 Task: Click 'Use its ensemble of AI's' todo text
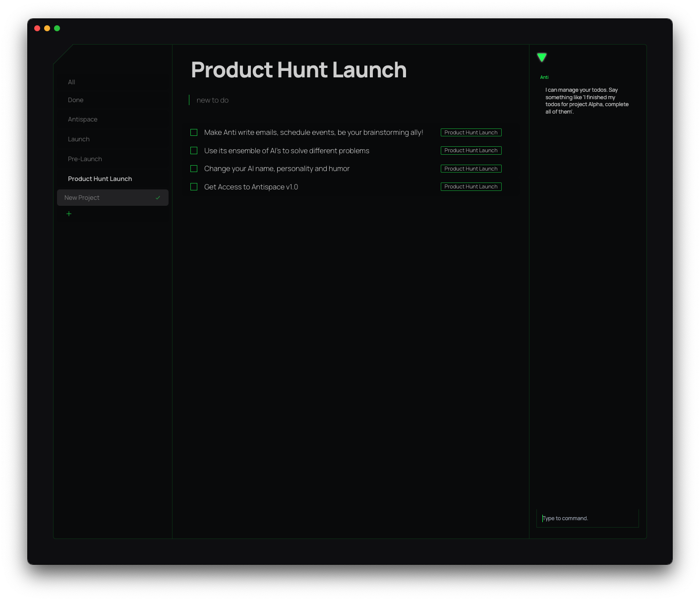287,151
